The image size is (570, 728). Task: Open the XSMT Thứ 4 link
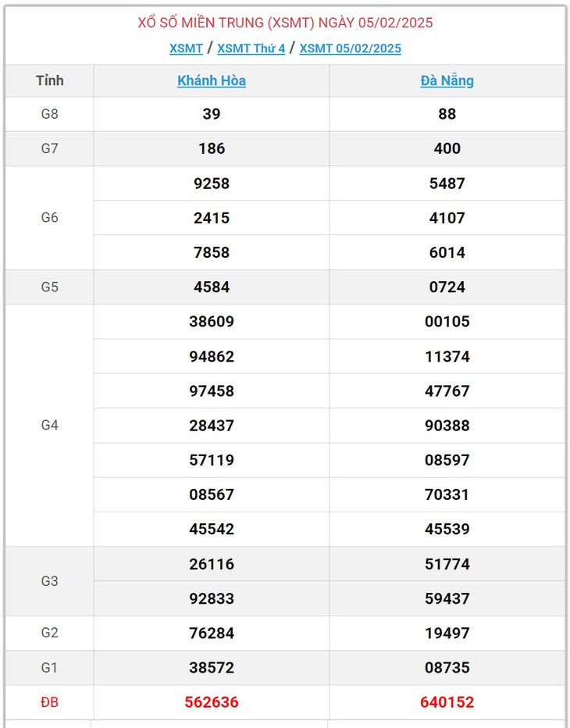pyautogui.click(x=251, y=48)
